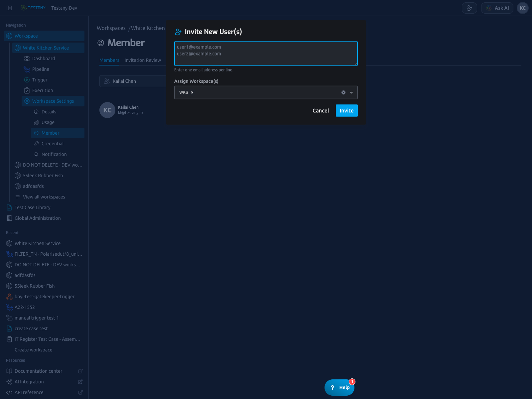
Task: Click the Invite button
Action: point(346,111)
